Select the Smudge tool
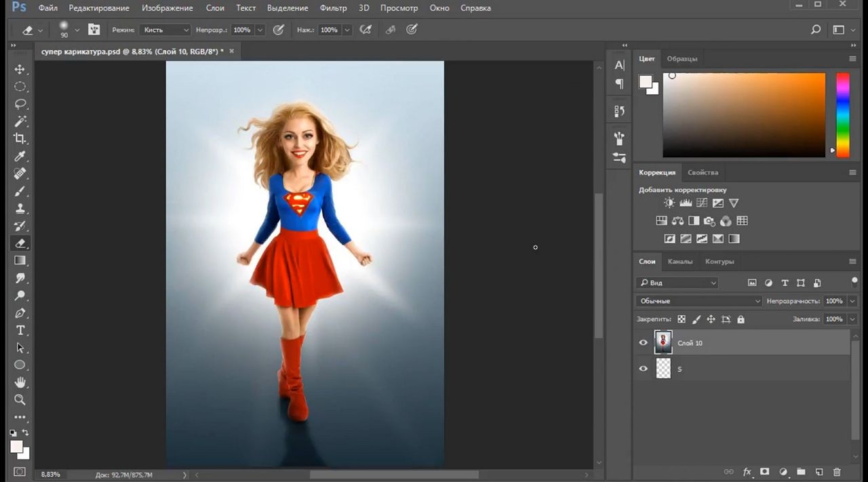The height and width of the screenshot is (482, 868). click(x=20, y=278)
